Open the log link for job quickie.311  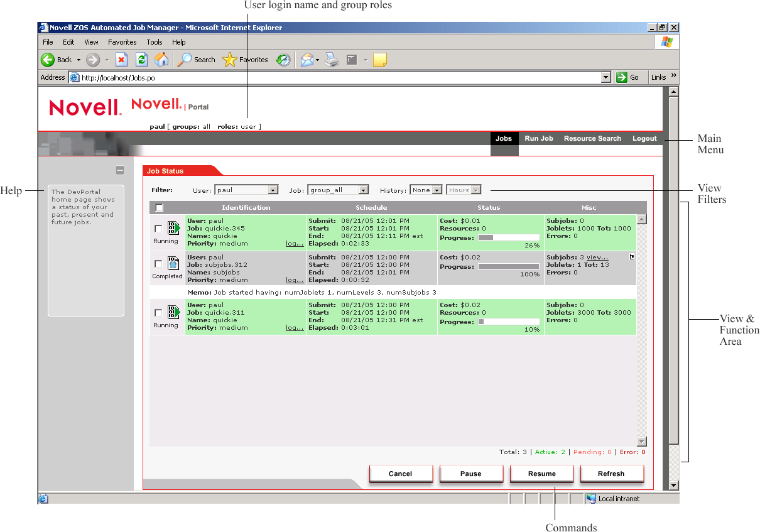295,328
